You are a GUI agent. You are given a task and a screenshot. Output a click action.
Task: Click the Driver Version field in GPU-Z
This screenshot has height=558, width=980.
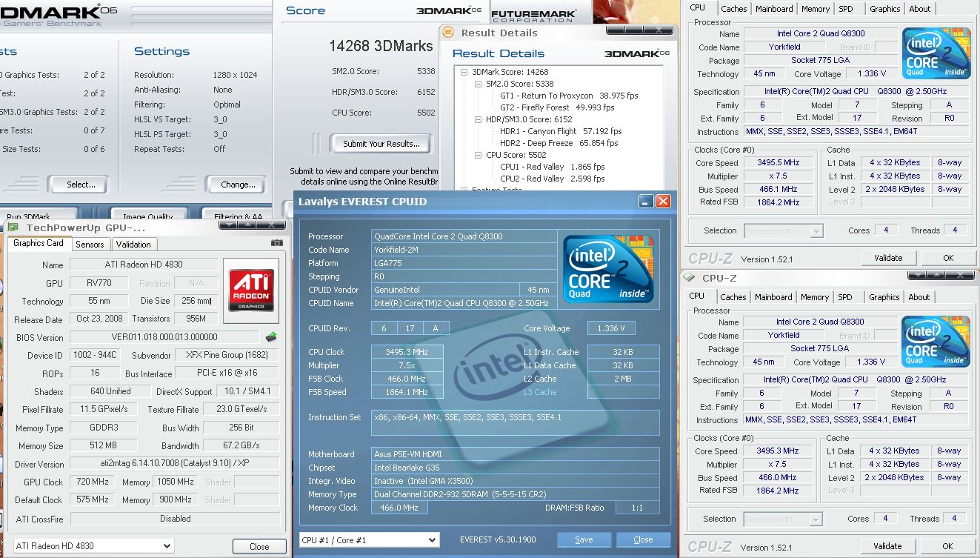[x=175, y=465]
